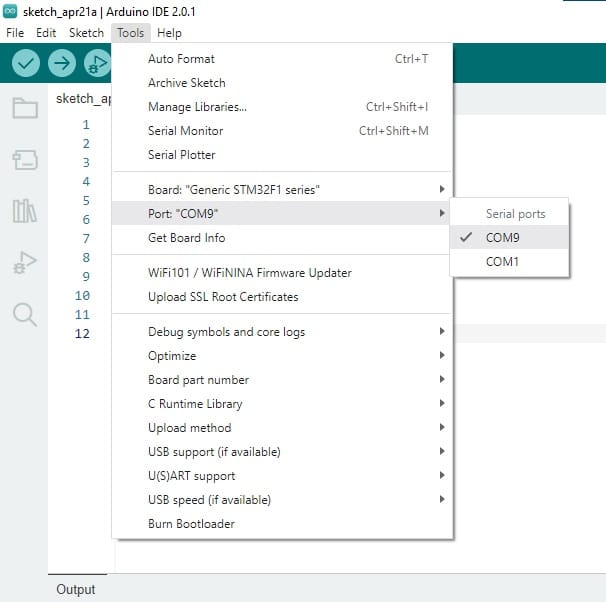Image resolution: width=606 pixels, height=602 pixels.
Task: Click line number 12 in the gutter
Action: tap(82, 333)
